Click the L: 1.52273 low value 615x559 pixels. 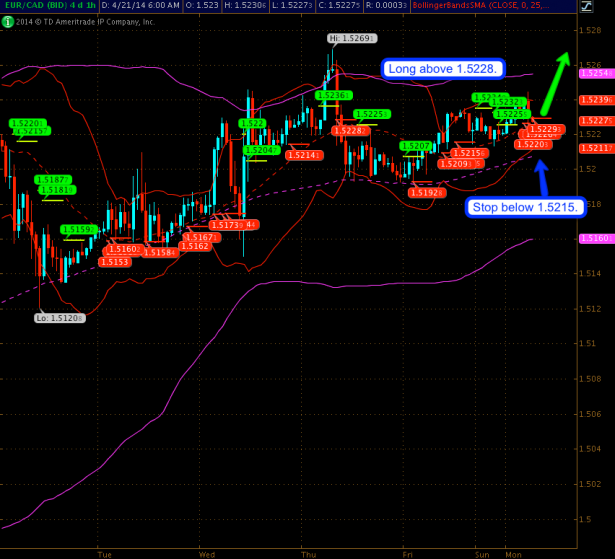[293, 5]
